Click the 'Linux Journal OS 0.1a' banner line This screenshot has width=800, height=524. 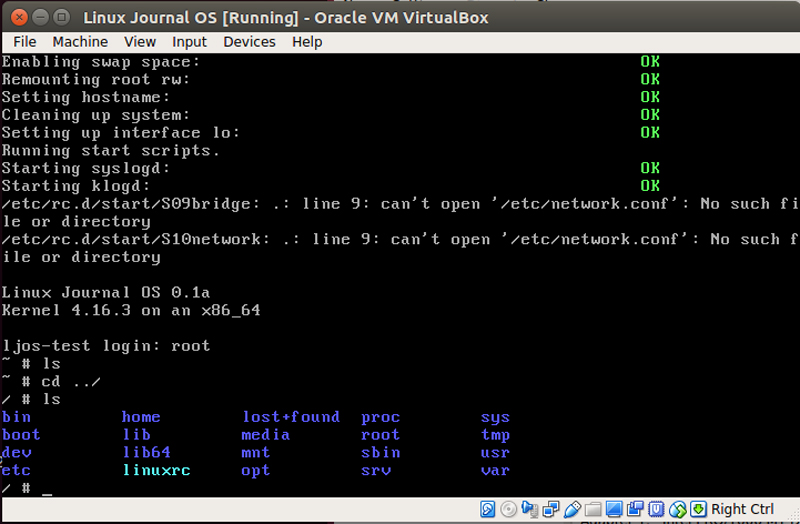tap(106, 292)
